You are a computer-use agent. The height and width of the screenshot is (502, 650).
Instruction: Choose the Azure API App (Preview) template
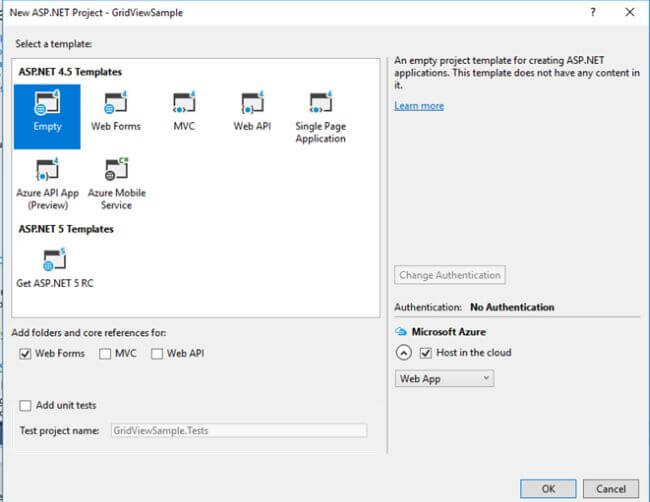point(47,170)
